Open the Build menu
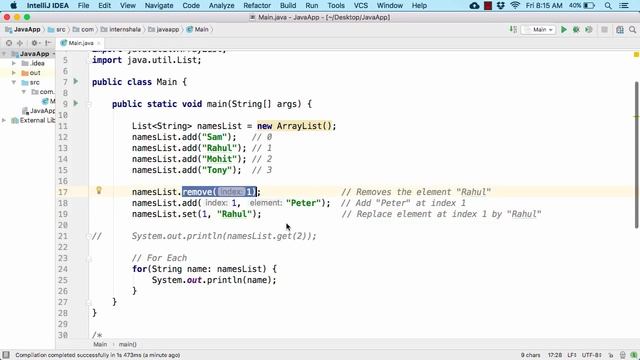Viewport: 640px width, 360px height. click(288, 6)
